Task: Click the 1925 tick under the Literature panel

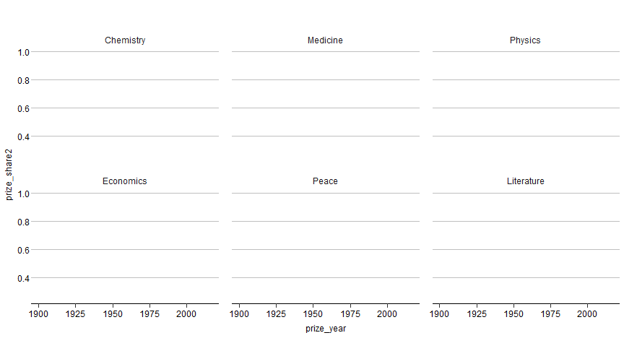Action: click(x=477, y=315)
